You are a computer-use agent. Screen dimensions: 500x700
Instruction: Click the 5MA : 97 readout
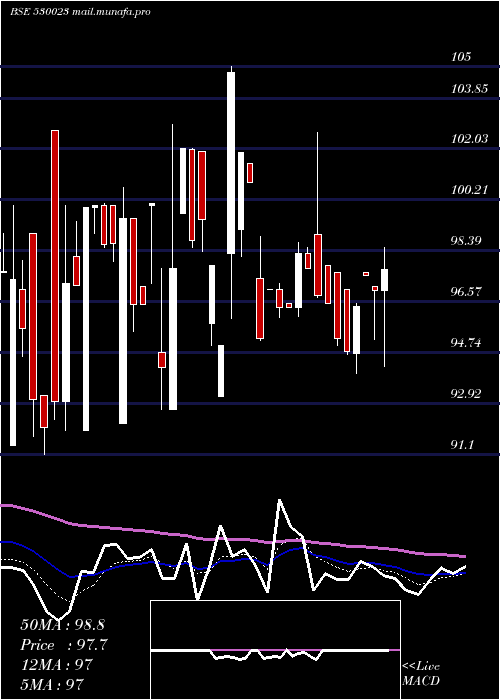(x=52, y=684)
